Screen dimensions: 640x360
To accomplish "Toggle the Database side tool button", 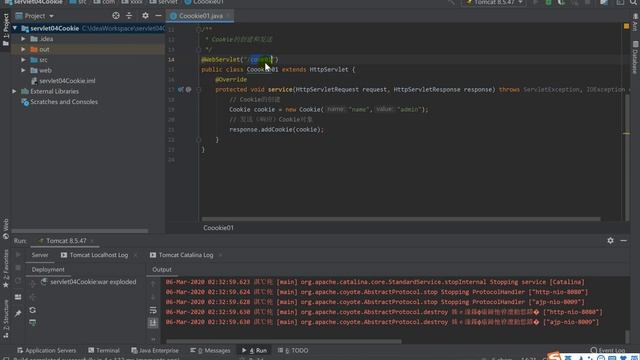I will [635, 57].
